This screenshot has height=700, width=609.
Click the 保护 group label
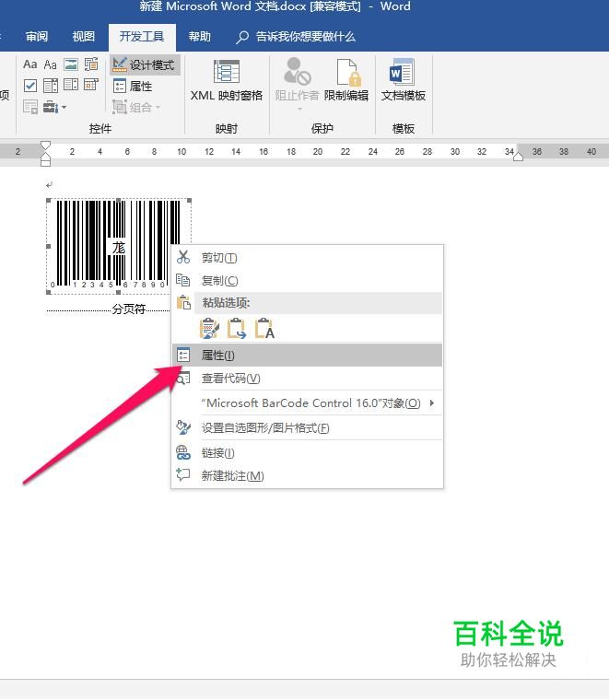(x=322, y=129)
